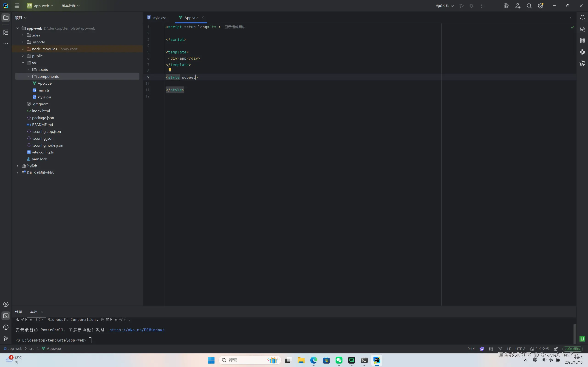588x367 pixels.
Task: Click the Search Everywhere magnifier icon
Action: click(x=529, y=6)
